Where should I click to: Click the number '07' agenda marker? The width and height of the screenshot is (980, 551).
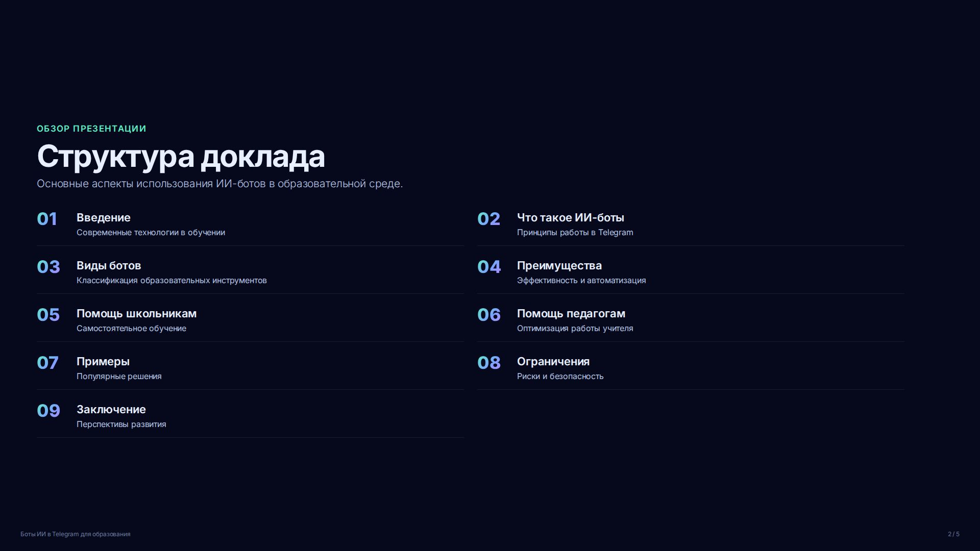[47, 363]
